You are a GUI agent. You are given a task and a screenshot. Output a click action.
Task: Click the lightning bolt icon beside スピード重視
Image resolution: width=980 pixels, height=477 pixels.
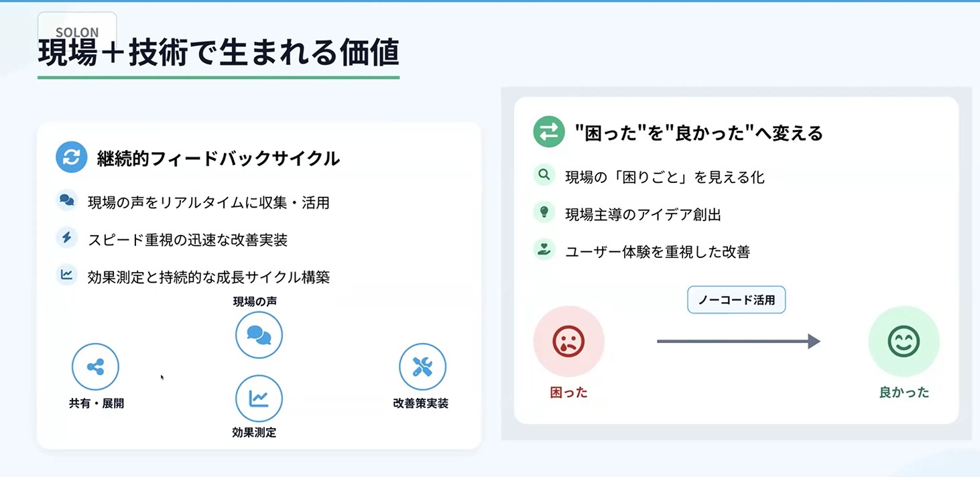(x=66, y=237)
